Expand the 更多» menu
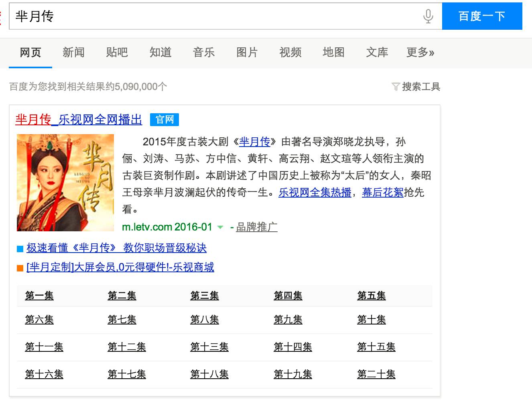The width and height of the screenshot is (532, 408). [420, 52]
